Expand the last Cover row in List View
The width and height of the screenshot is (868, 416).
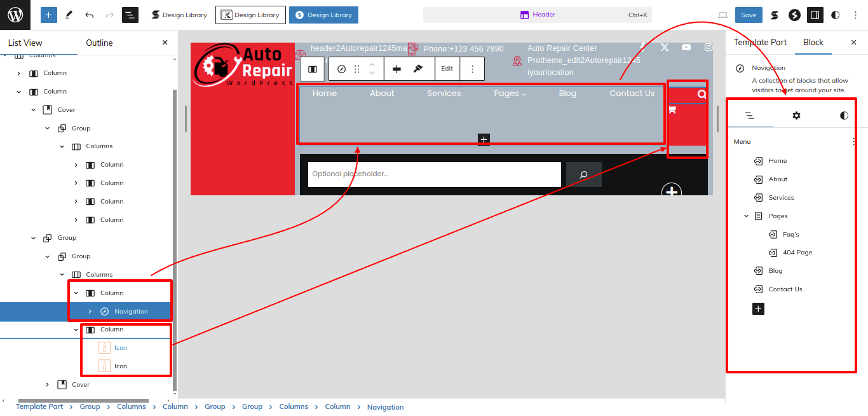pyautogui.click(x=48, y=385)
